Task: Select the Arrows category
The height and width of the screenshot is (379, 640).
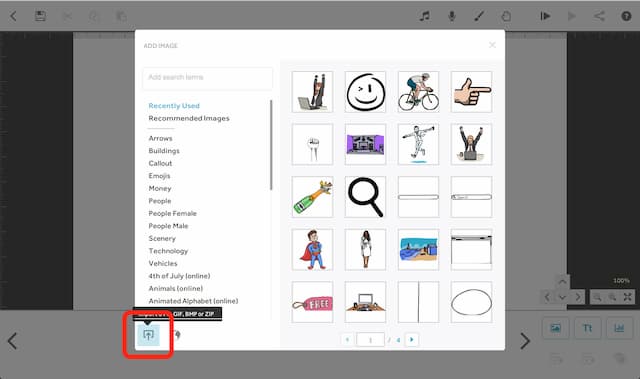Action: coord(160,138)
